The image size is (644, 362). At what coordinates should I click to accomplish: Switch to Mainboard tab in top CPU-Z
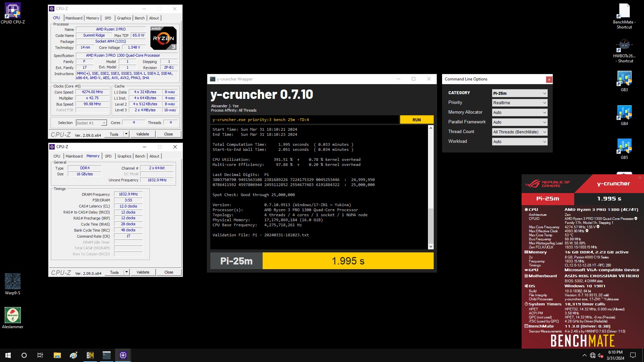click(x=74, y=18)
